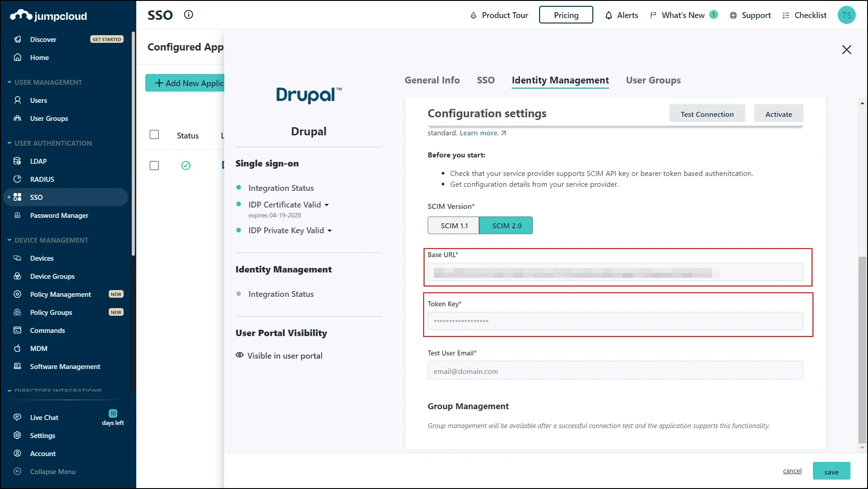
Task: Click the Base URL field
Action: click(x=615, y=272)
